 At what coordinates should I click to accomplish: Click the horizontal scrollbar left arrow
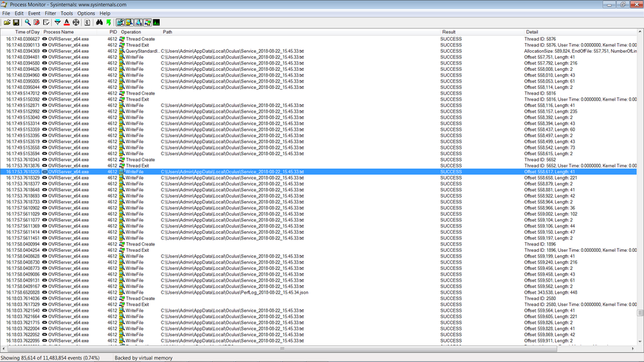(x=4, y=348)
